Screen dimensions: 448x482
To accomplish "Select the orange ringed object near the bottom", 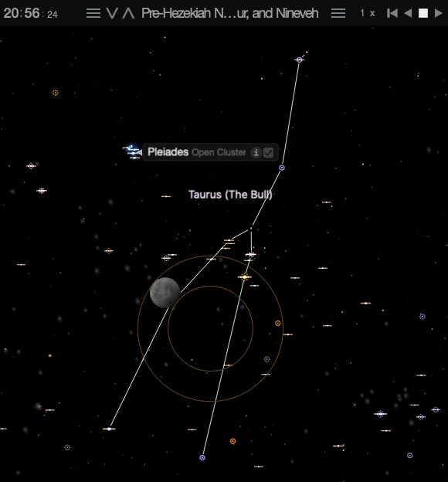I will (233, 441).
